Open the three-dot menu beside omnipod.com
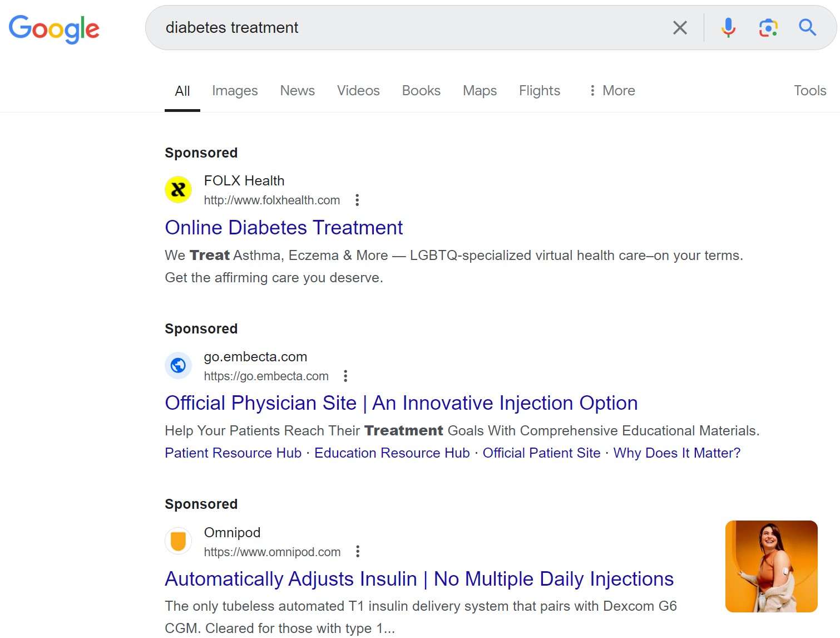This screenshot has width=840, height=638. point(358,552)
